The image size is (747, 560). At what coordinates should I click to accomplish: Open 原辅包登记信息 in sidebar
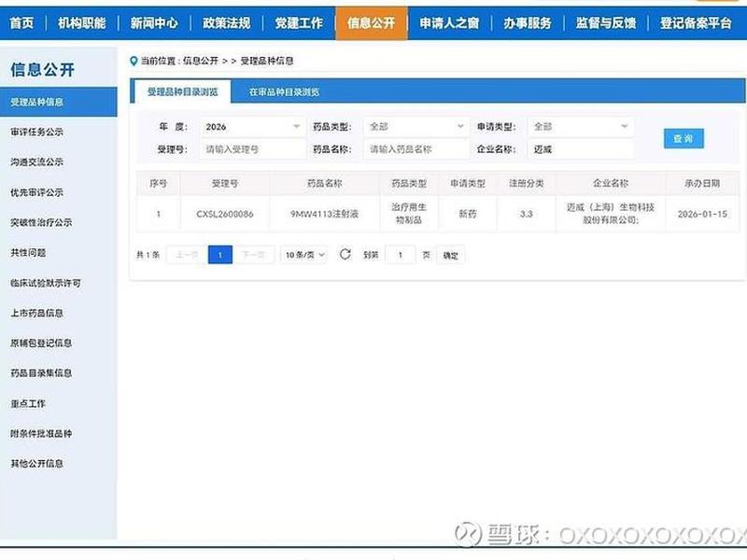click(x=41, y=343)
